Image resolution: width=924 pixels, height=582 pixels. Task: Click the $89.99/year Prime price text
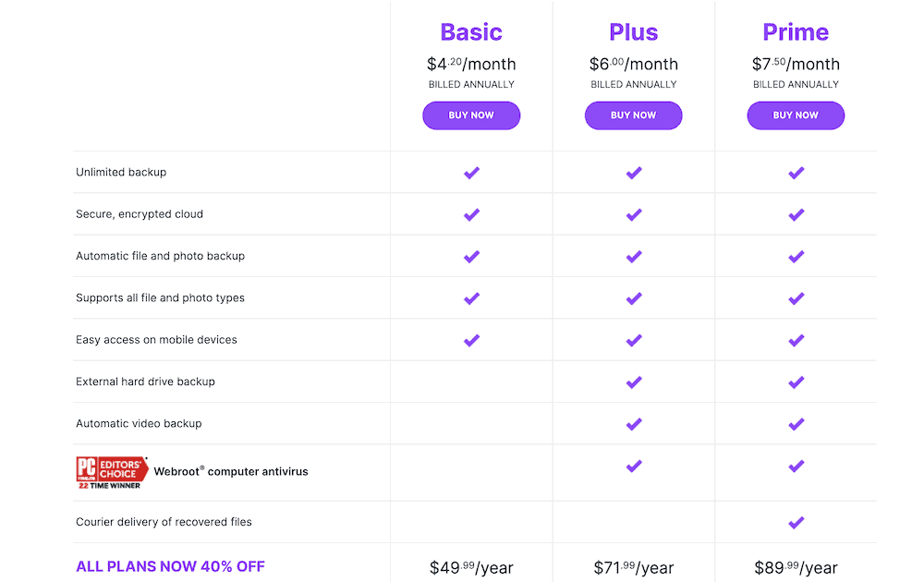point(796,568)
